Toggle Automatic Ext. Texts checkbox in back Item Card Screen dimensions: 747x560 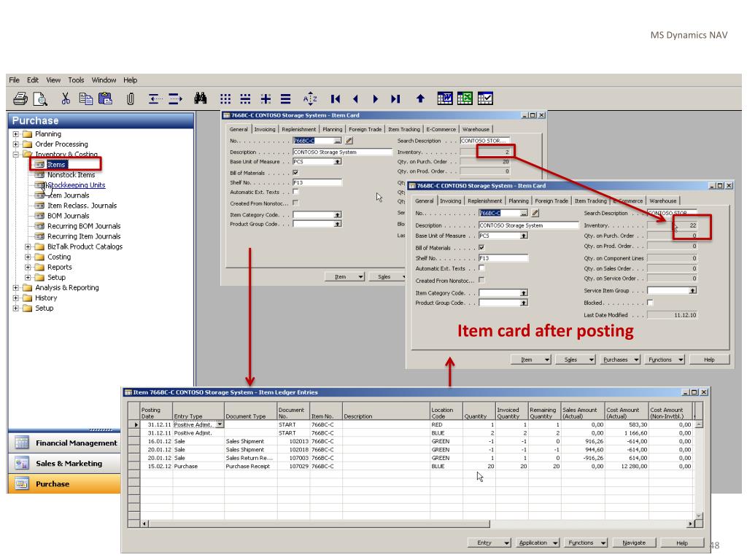[295, 192]
